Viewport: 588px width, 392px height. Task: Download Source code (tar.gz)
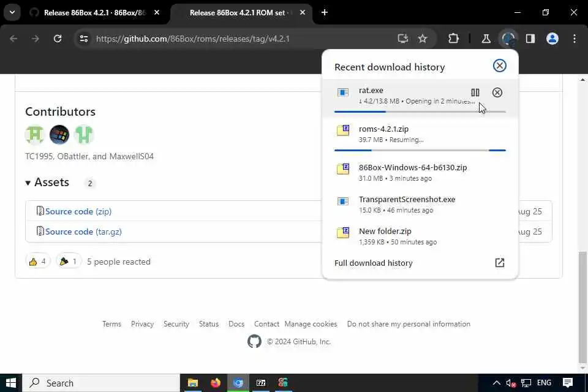click(x=83, y=232)
